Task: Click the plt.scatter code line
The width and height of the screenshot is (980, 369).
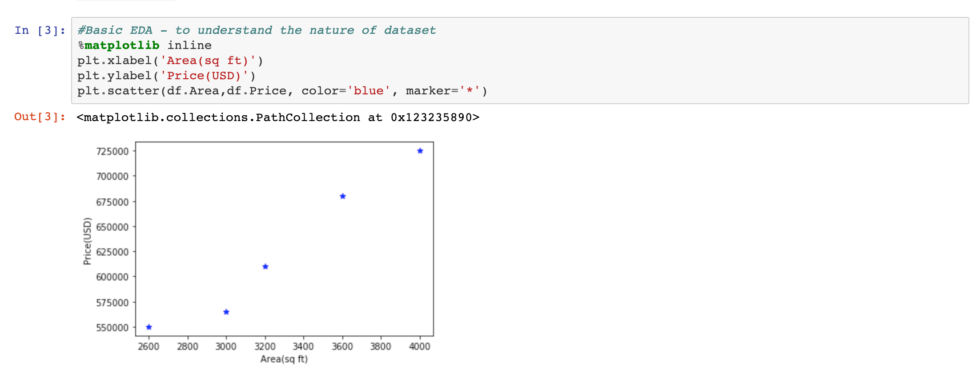Action: (x=282, y=91)
